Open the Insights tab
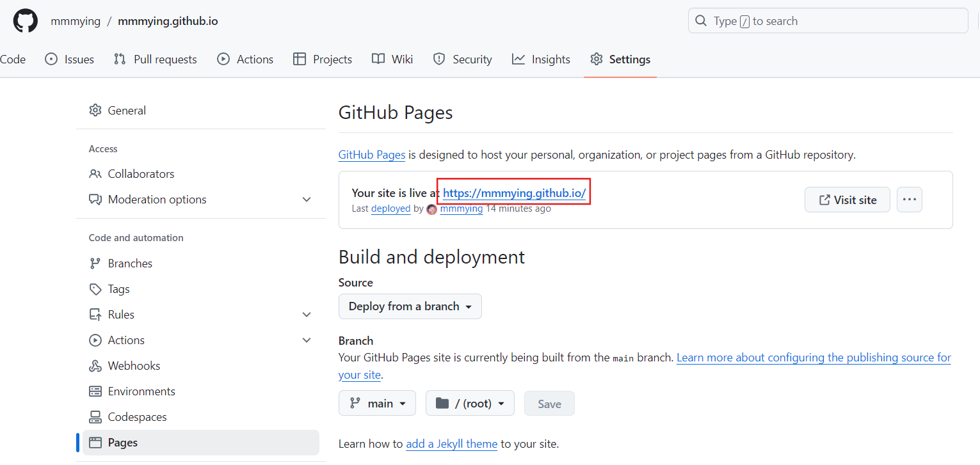Viewport: 980px width, 465px height. [541, 59]
